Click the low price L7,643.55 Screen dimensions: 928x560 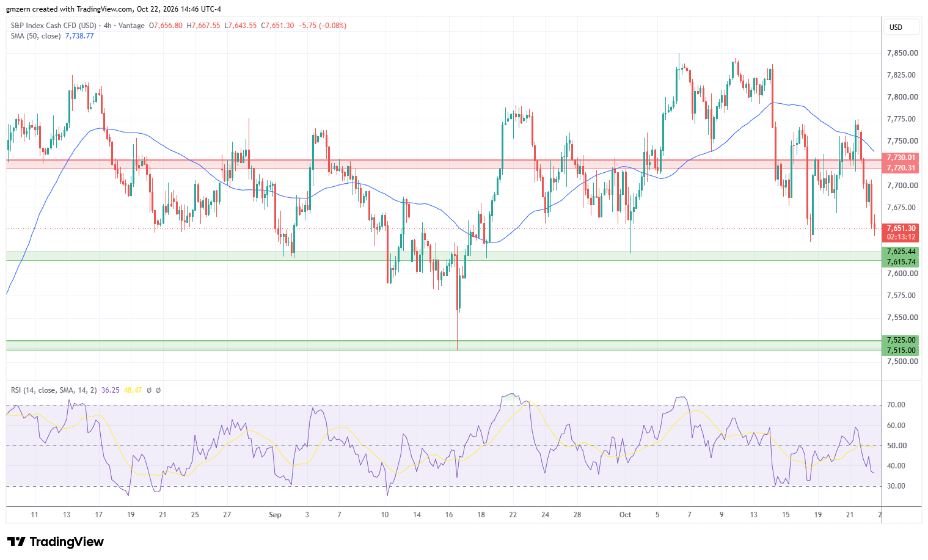point(241,26)
